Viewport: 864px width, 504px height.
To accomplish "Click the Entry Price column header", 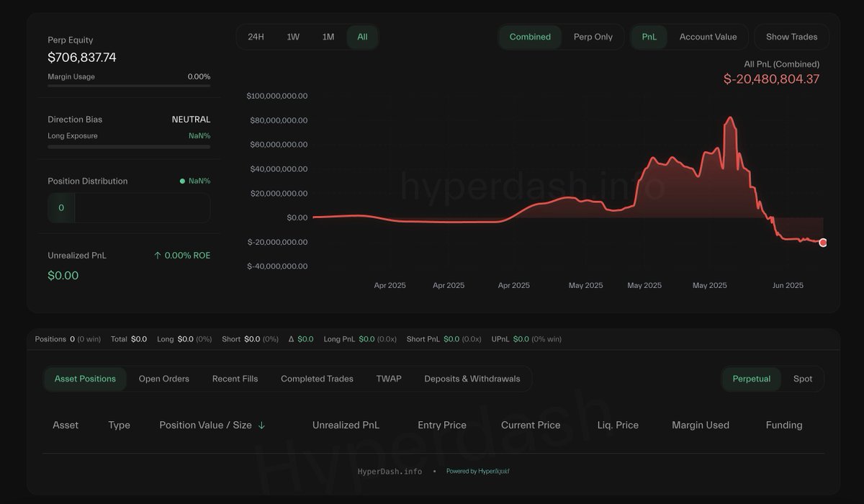I will coord(442,426).
